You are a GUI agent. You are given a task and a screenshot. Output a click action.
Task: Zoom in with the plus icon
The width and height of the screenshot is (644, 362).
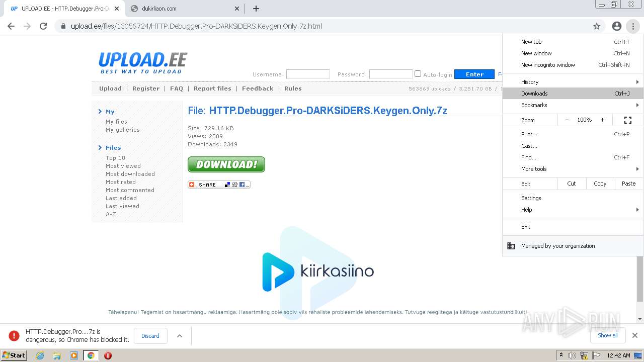pyautogui.click(x=602, y=120)
